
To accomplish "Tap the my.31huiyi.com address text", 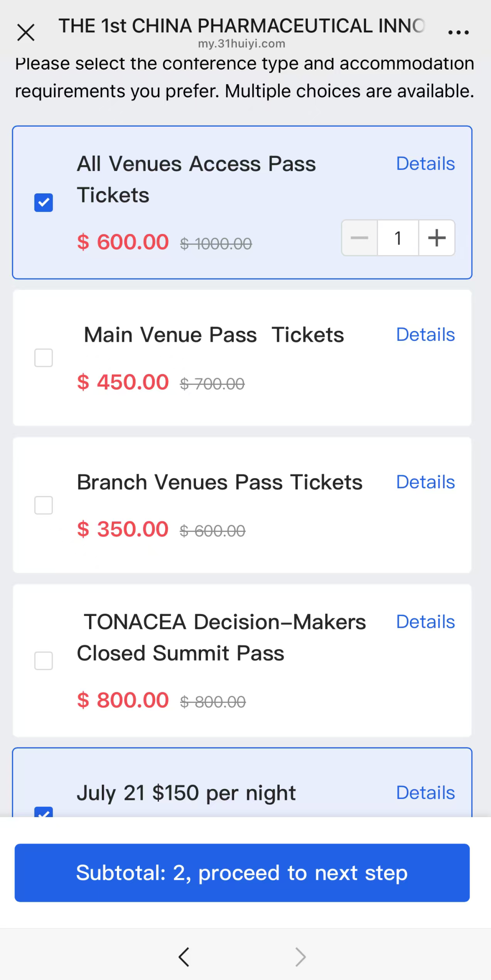I will pyautogui.click(x=241, y=44).
